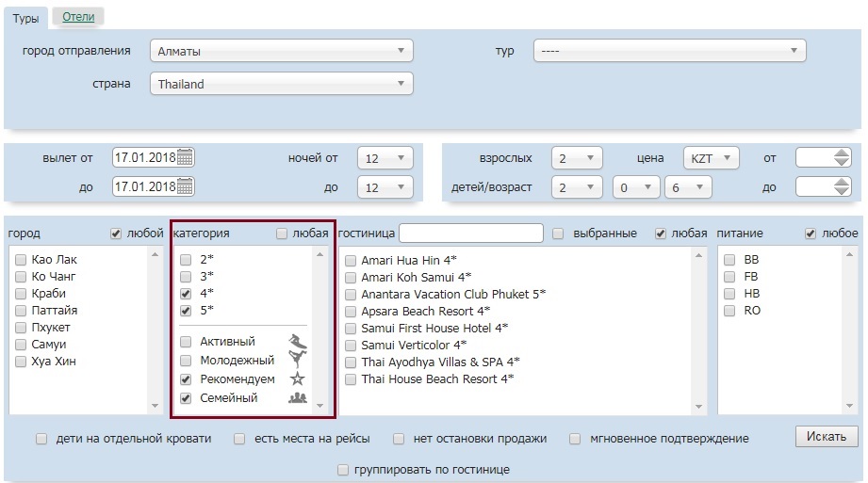The image size is (868, 483).
Task: Enable the BB meal plan checkbox
Action: [x=729, y=260]
